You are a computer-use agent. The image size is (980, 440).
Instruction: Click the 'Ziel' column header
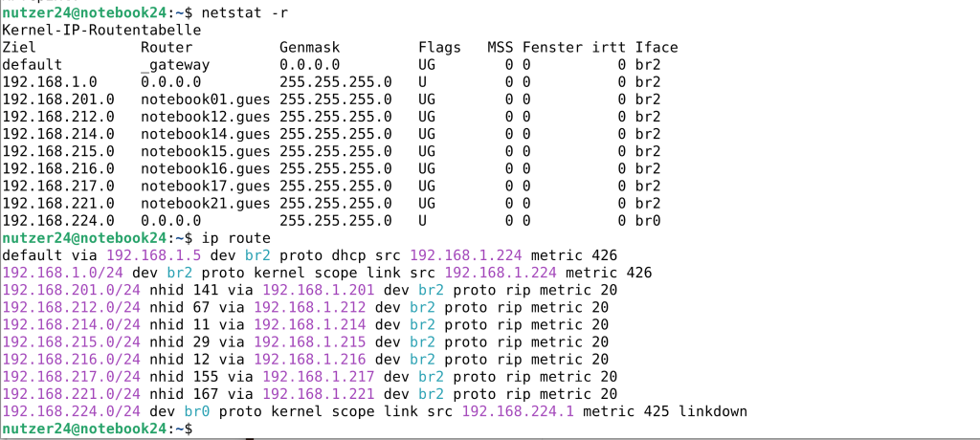point(19,48)
